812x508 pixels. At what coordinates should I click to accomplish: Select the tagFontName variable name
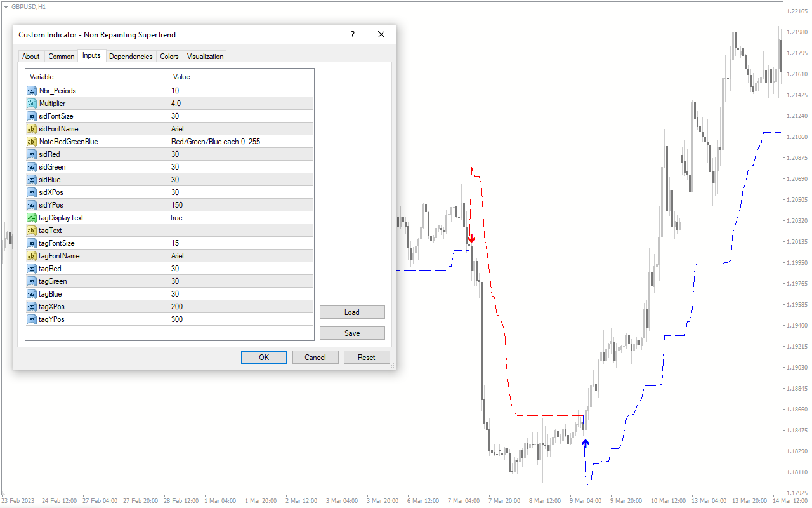[59, 256]
